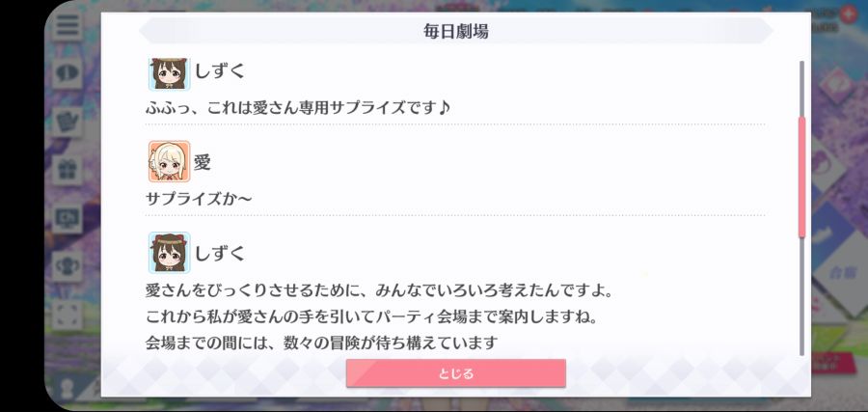Open the gift box present icon
The height and width of the screenshot is (412, 868).
[x=68, y=170]
